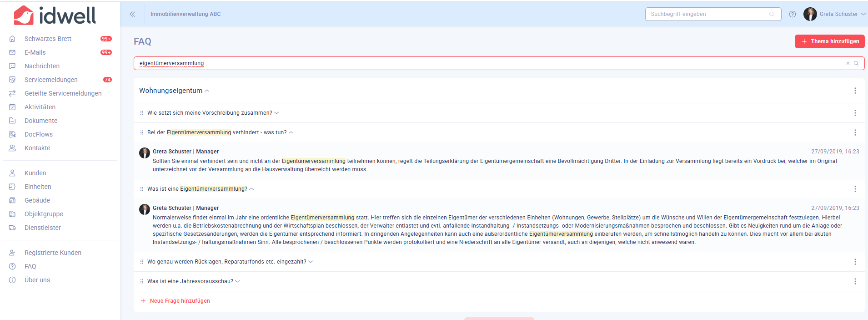Open three-dot menu for 'Was ist eine Eigentümerversammlung?'
The width and height of the screenshot is (868, 320).
click(855, 189)
